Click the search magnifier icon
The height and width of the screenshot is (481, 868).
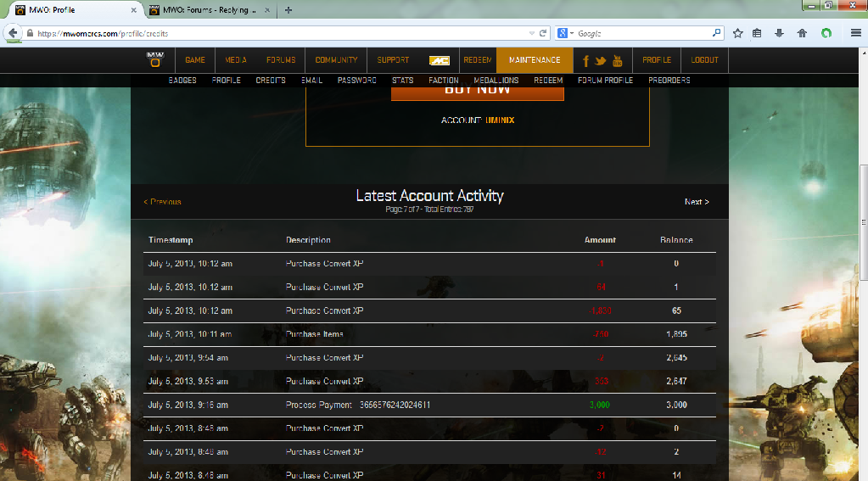click(716, 33)
